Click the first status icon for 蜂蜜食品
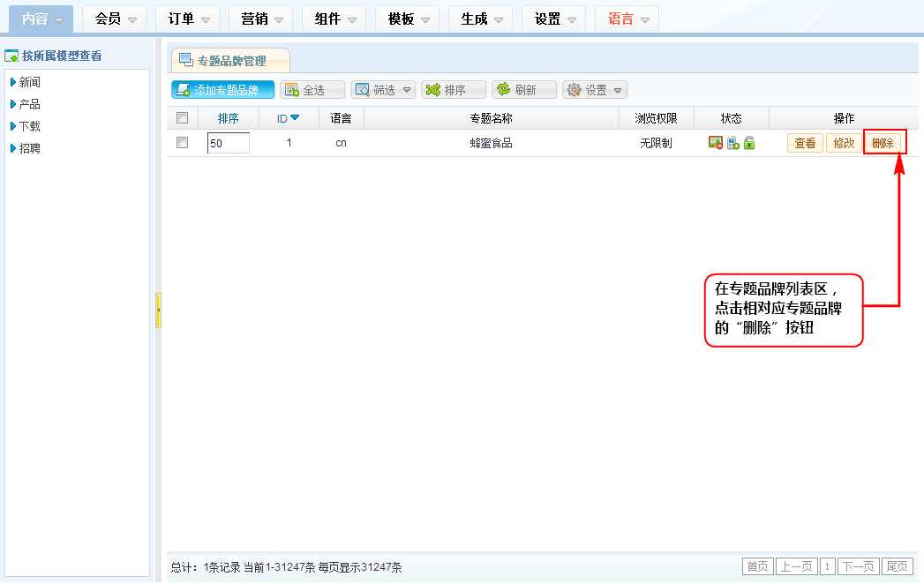The image size is (924, 584). point(716,143)
